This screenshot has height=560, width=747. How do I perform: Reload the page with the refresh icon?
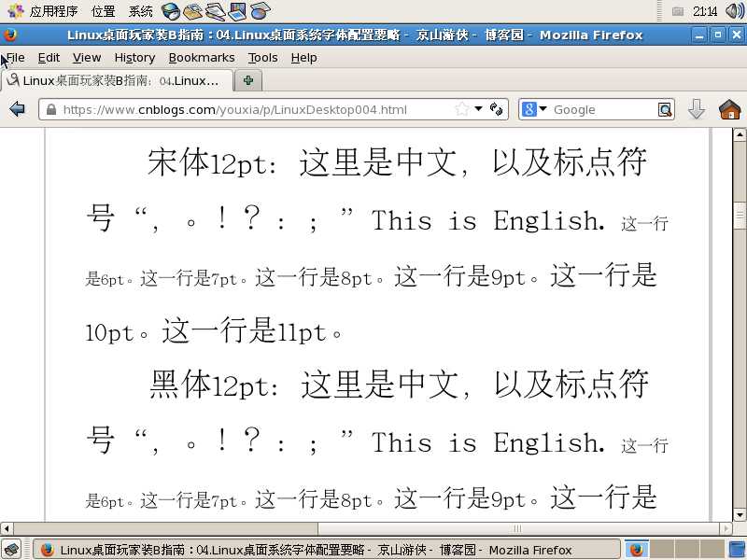pos(496,109)
